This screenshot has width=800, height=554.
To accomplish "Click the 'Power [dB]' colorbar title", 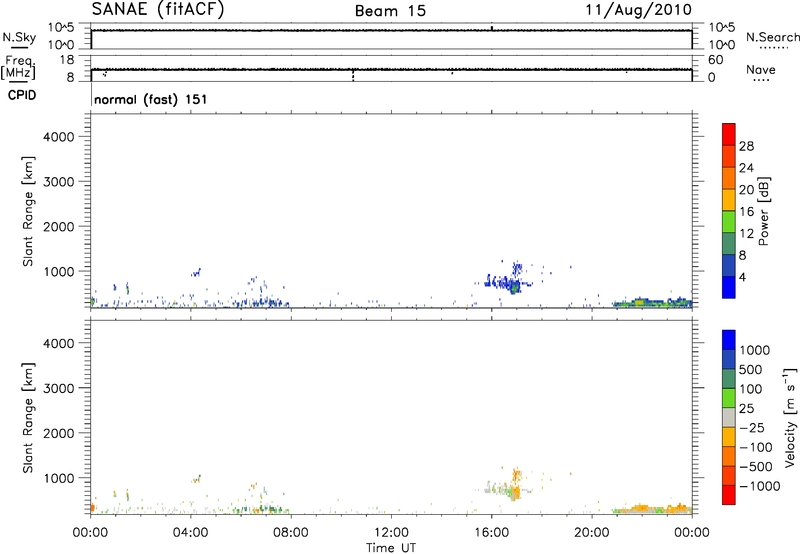I will 763,211.
